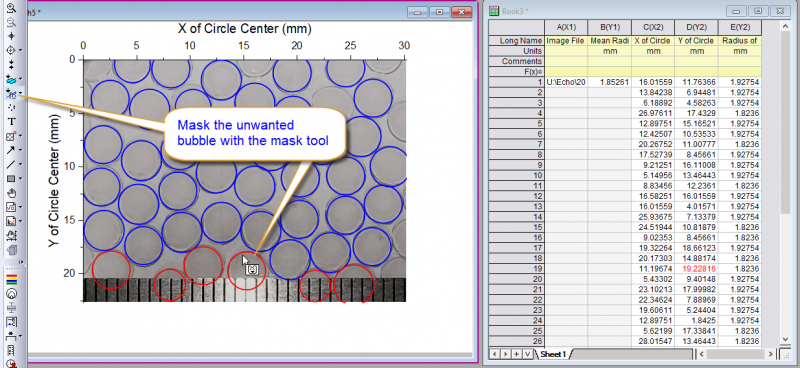The image size is (800, 368).
Task: Select column header D(Y2)
Action: click(x=696, y=28)
